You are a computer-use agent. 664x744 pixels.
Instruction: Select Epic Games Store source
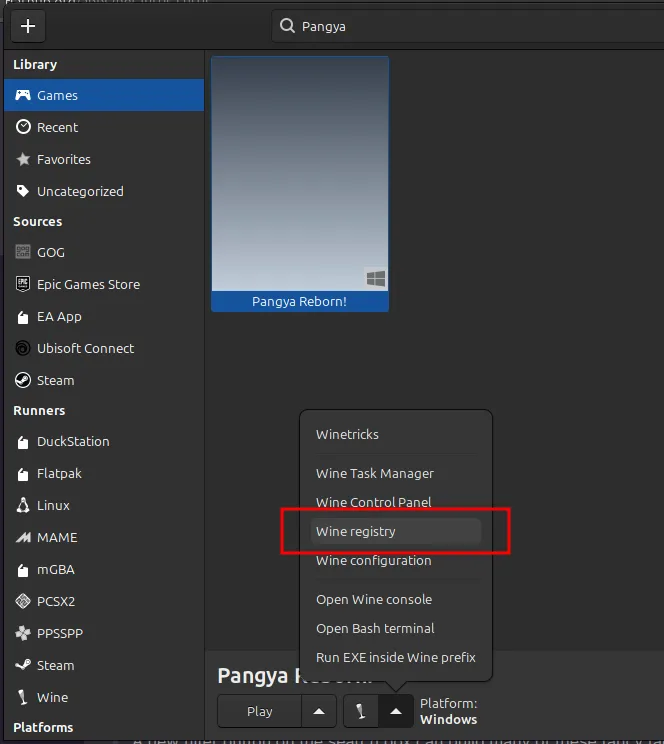[x=88, y=284]
